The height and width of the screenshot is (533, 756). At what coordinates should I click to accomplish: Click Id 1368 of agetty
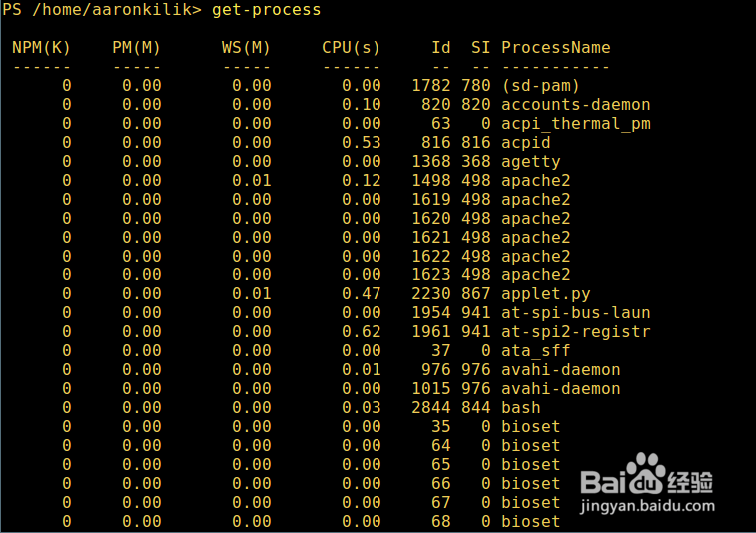[x=431, y=162]
